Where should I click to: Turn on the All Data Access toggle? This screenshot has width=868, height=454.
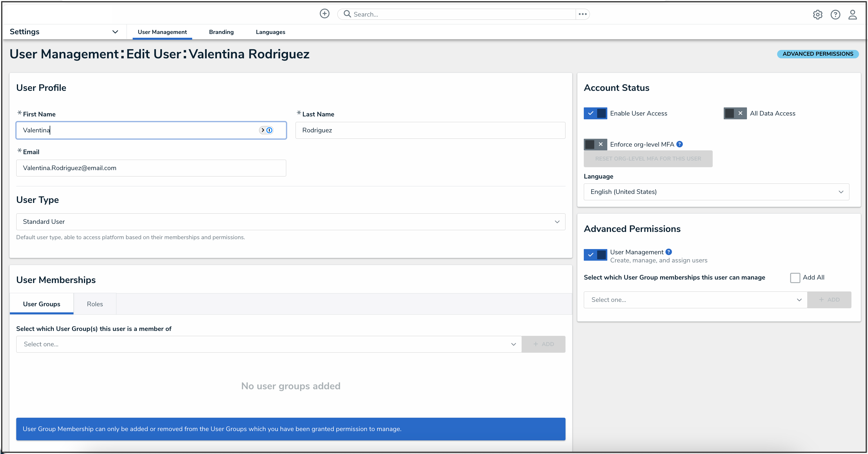(735, 113)
